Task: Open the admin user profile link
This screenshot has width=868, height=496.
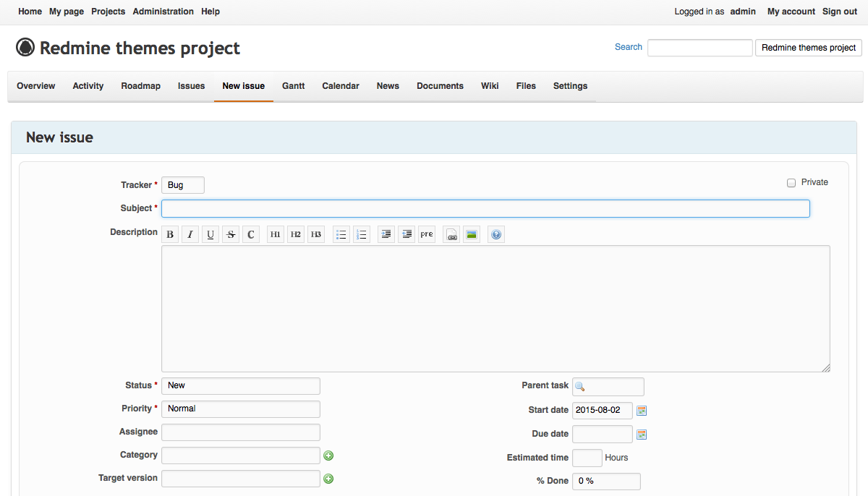Action: (x=743, y=12)
